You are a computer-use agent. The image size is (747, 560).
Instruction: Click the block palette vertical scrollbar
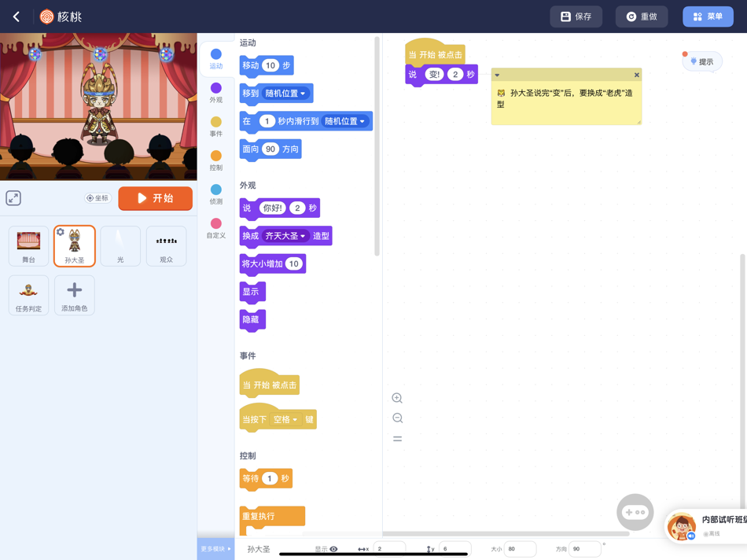click(377, 147)
